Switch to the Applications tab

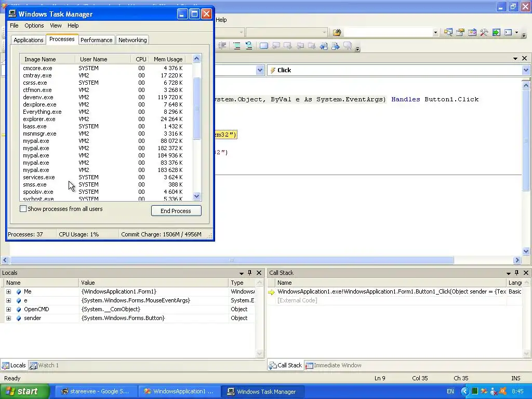coord(29,40)
